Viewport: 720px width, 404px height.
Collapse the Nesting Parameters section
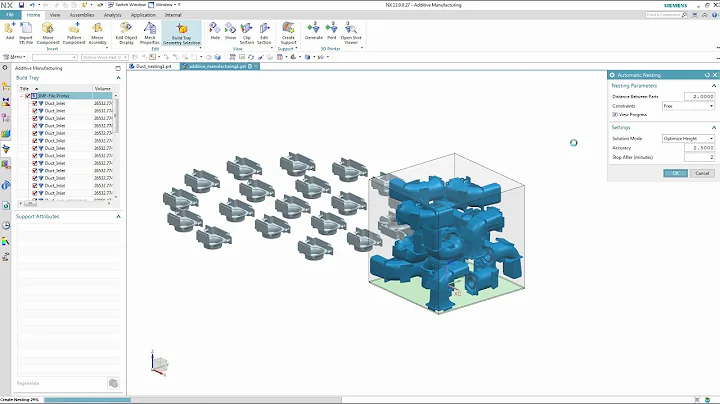714,86
